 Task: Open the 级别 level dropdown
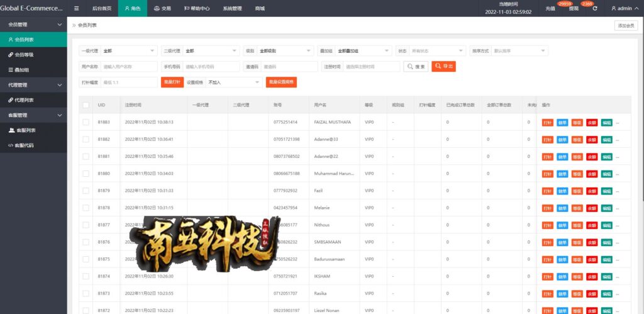point(285,51)
